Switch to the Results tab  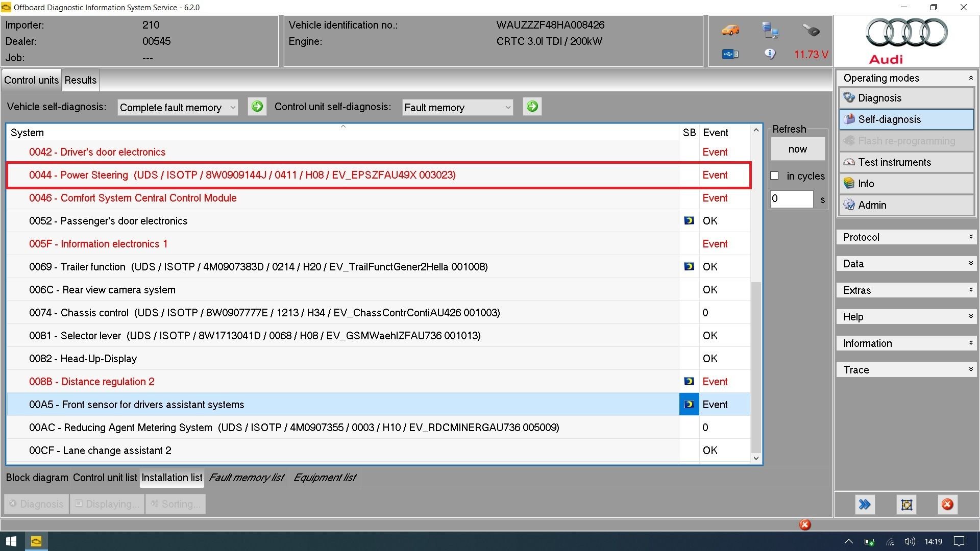tap(80, 80)
